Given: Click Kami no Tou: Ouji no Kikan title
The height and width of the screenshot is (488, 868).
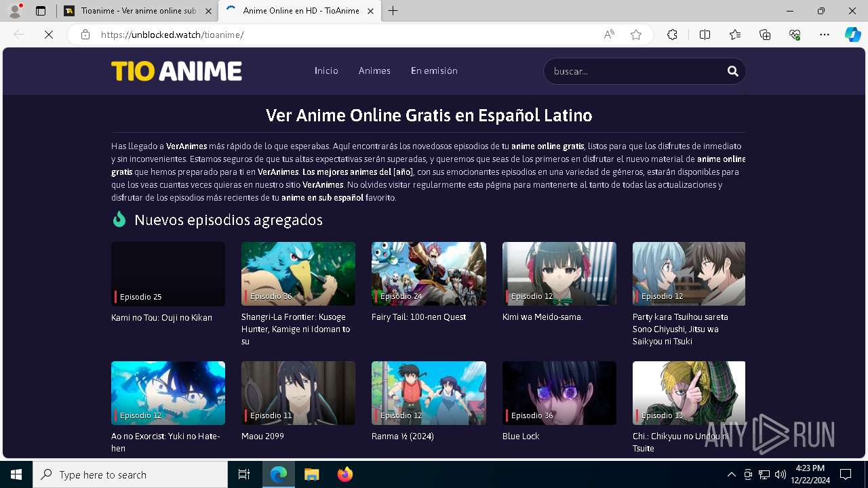Looking at the screenshot, I should 161,317.
